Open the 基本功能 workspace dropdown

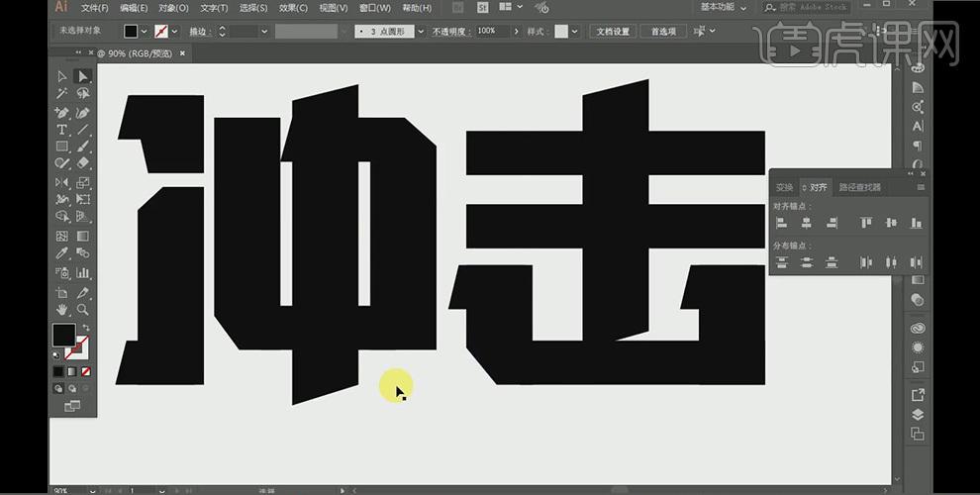(723, 8)
